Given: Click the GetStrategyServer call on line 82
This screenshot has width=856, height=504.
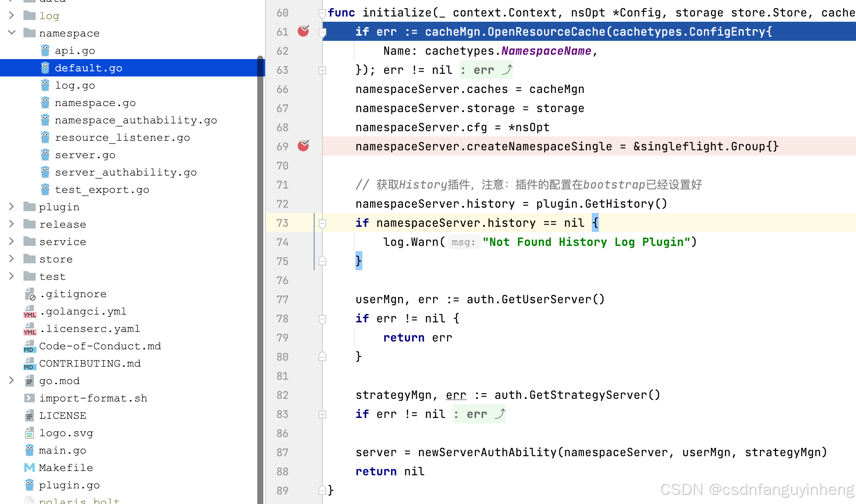Looking at the screenshot, I should [588, 395].
